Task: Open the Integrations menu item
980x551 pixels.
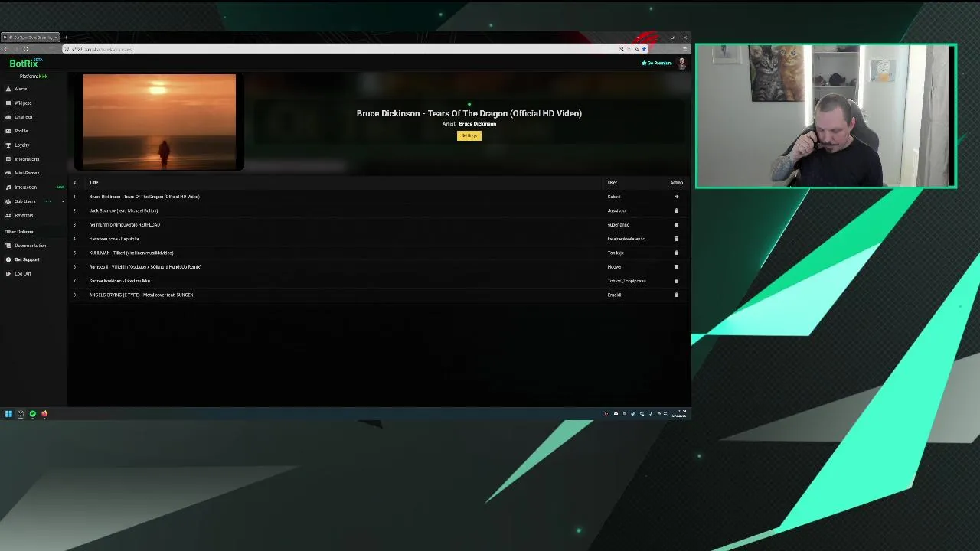Action: [27, 159]
